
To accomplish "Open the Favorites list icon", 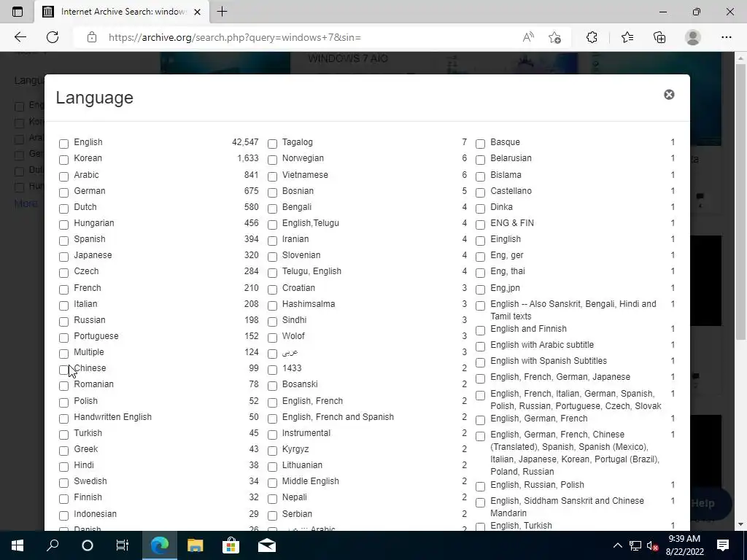I will pos(627,37).
